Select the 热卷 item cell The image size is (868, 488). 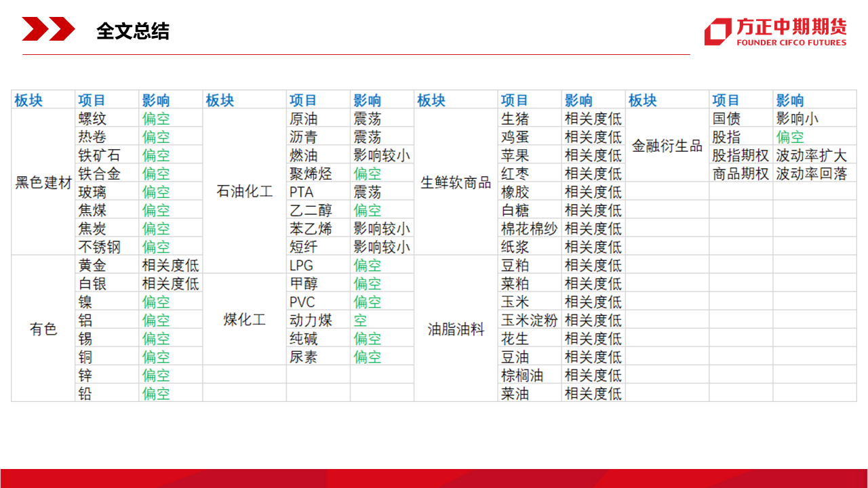(107, 137)
